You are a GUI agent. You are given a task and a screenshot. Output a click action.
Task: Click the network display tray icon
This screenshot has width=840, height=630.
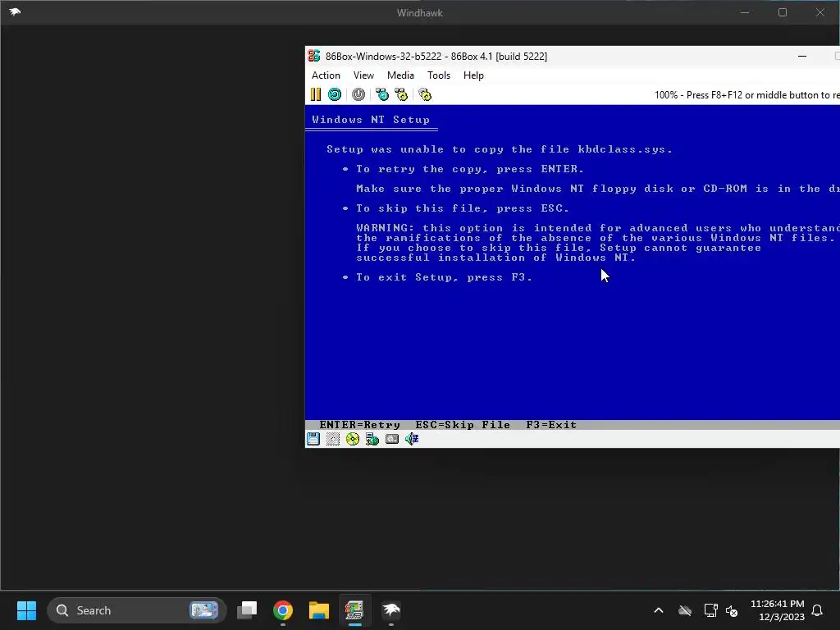coord(711,610)
